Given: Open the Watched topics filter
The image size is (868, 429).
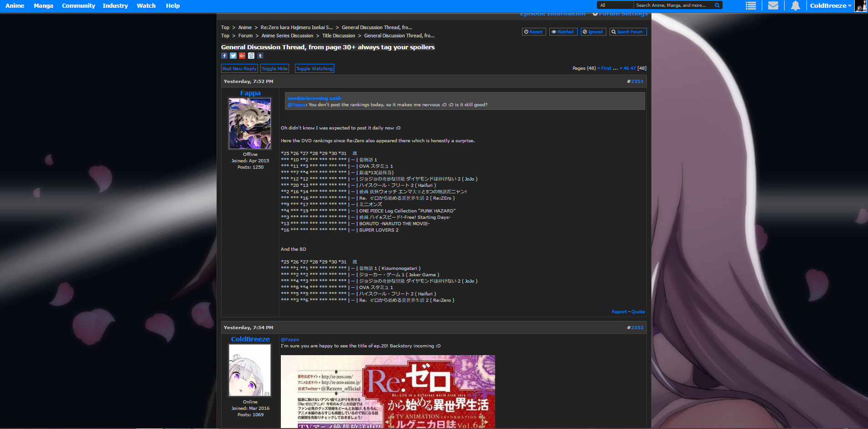Looking at the screenshot, I should point(563,32).
